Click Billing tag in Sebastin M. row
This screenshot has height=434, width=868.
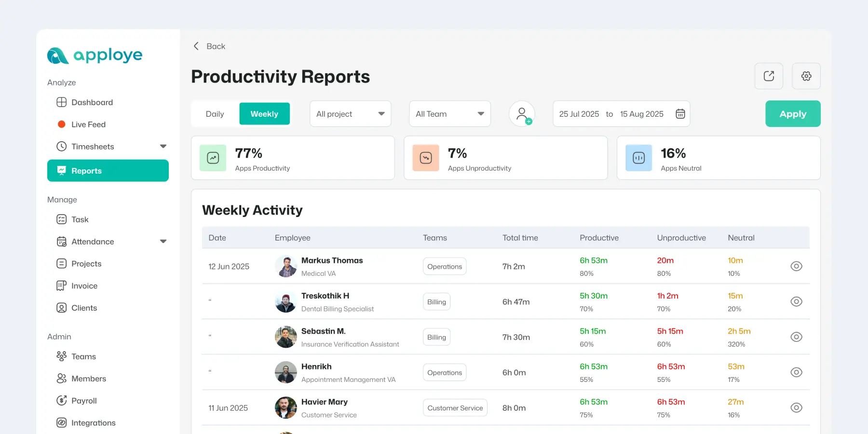point(436,337)
